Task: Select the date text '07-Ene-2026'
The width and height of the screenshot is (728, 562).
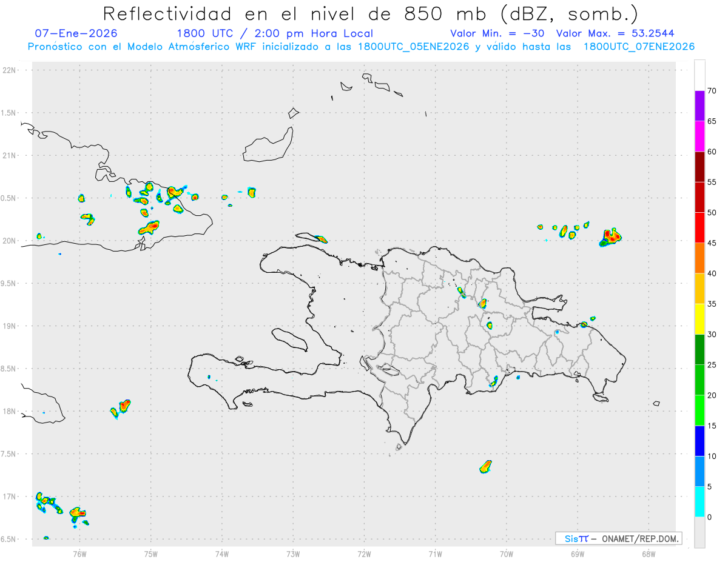Action: (76, 33)
